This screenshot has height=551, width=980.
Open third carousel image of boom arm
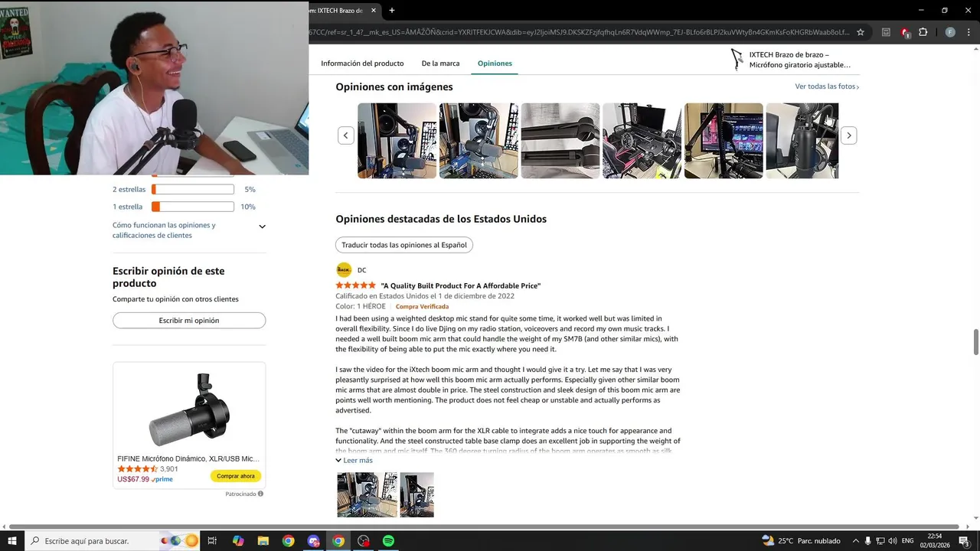click(560, 141)
